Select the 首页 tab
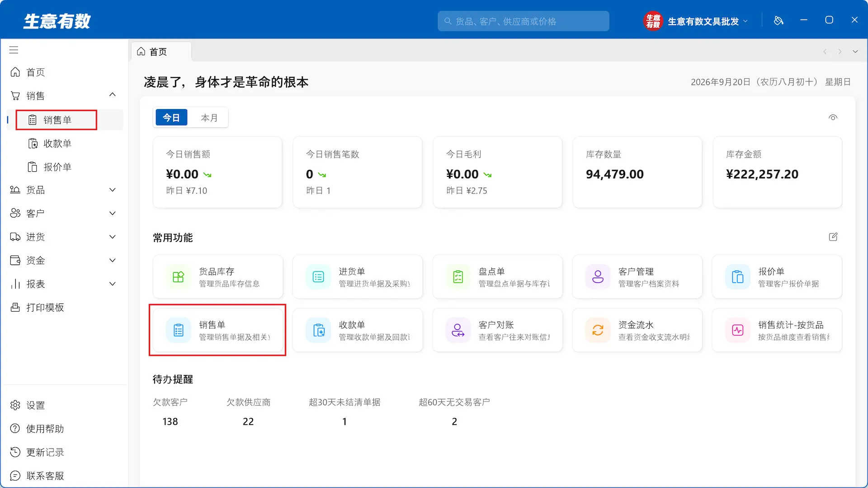The width and height of the screenshot is (868, 488). 161,52
